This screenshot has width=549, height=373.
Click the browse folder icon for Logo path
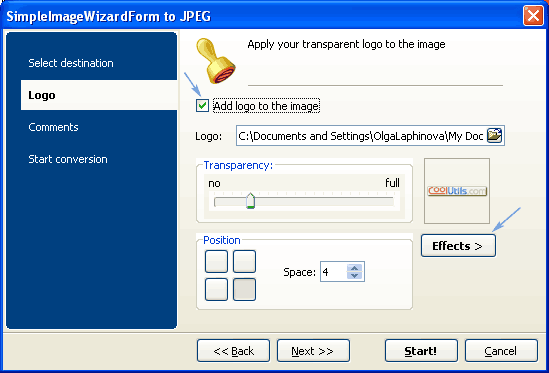pos(494,136)
